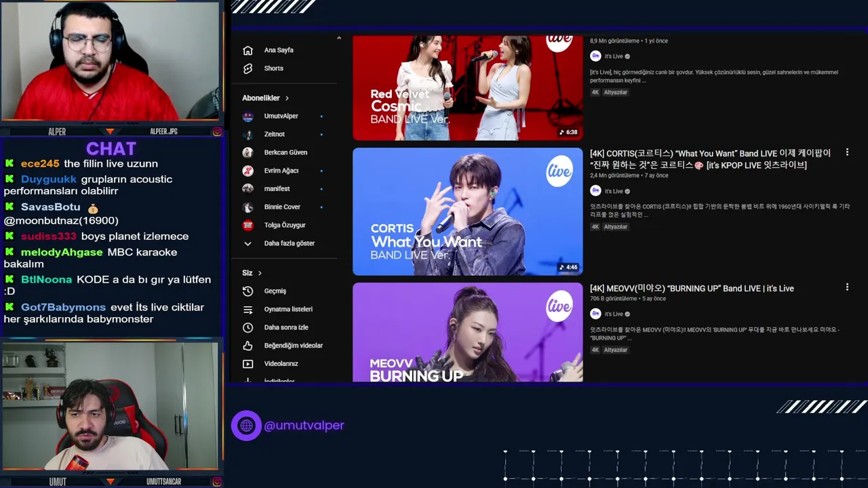Expand Daha fazla göster chevron
Screen dimensions: 868x488
coord(248,243)
